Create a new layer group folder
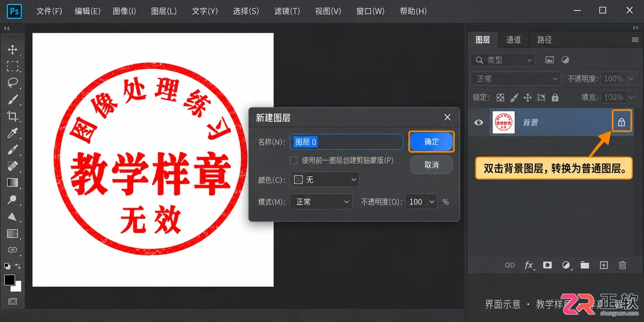The width and height of the screenshot is (644, 322). [585, 265]
